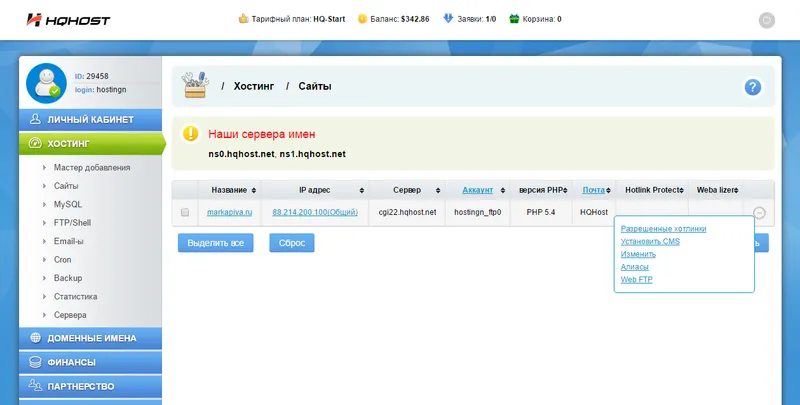Choose Установить CMS in popup menu
The width and height of the screenshot is (800, 405).
tap(650, 241)
